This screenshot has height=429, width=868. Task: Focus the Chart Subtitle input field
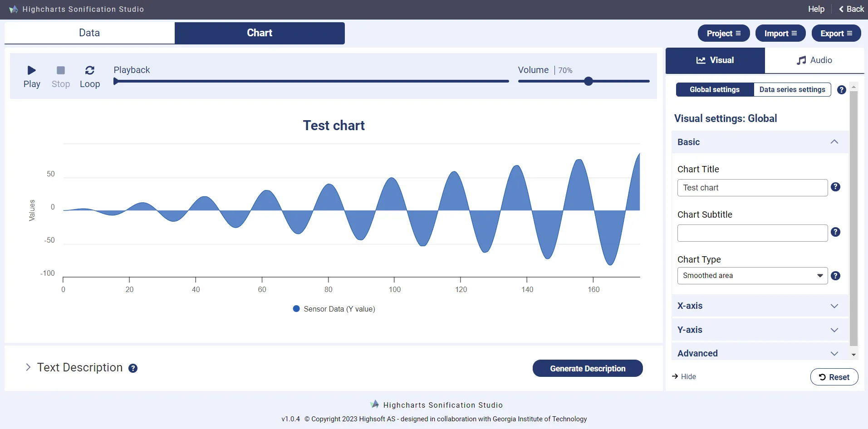coord(752,233)
